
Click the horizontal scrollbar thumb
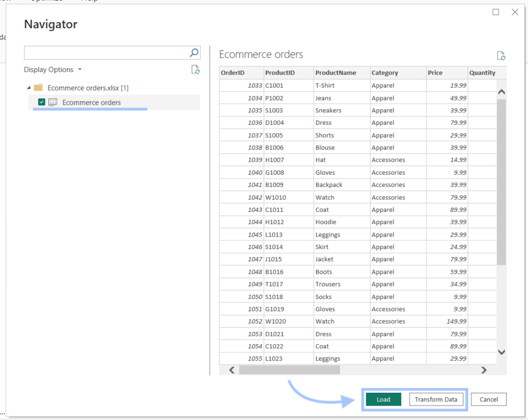(x=290, y=370)
